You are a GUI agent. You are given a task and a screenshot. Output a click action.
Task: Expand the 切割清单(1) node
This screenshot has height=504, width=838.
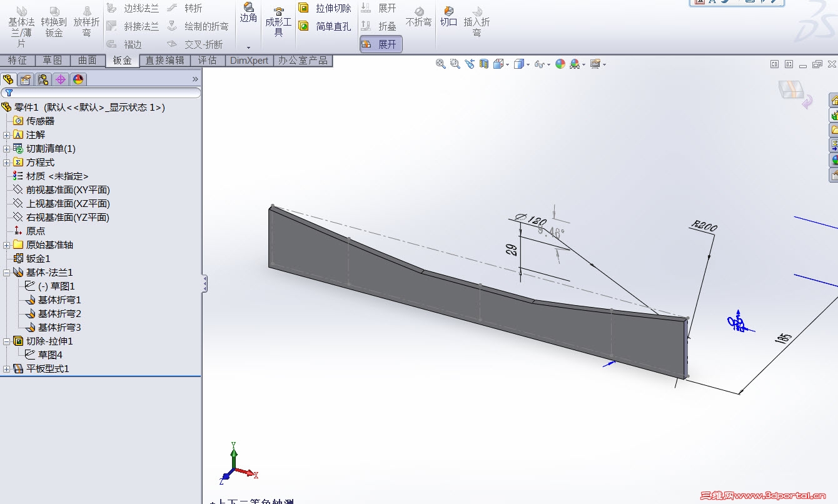[x=6, y=149]
